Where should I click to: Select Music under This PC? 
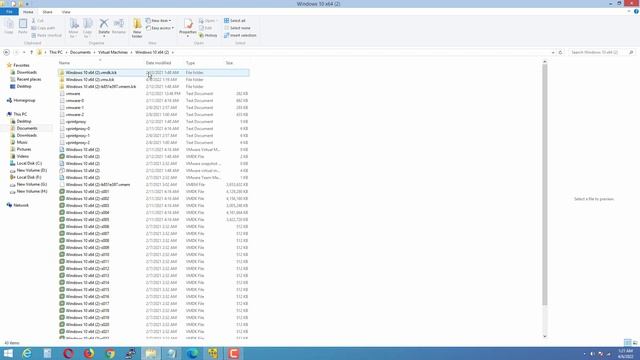pyautogui.click(x=22, y=142)
